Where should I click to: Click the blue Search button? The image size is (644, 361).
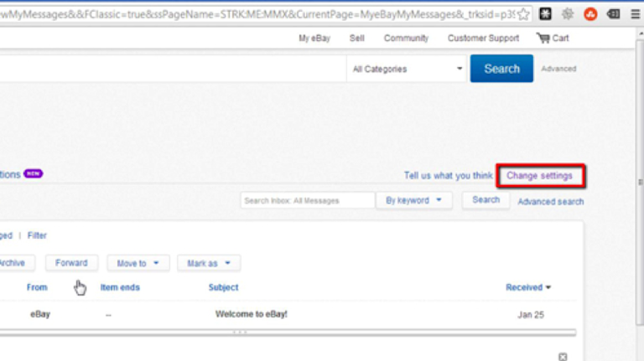click(501, 69)
